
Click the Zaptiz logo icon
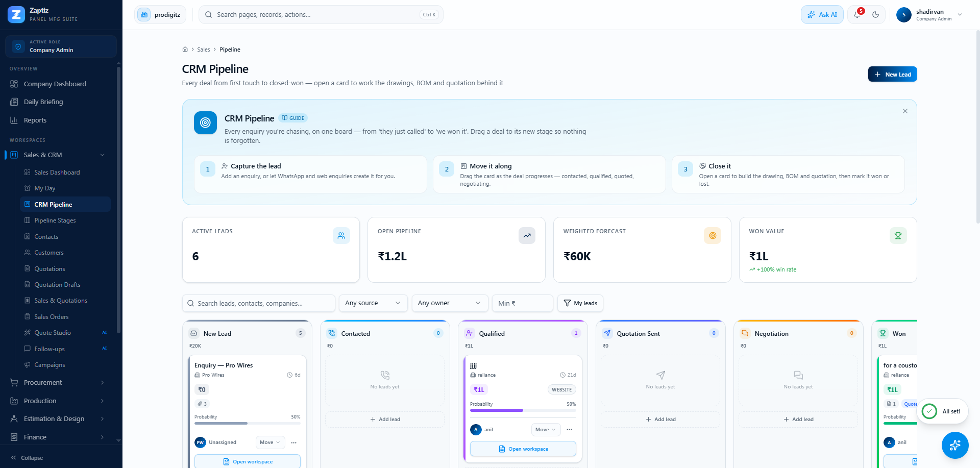pyautogui.click(x=16, y=14)
